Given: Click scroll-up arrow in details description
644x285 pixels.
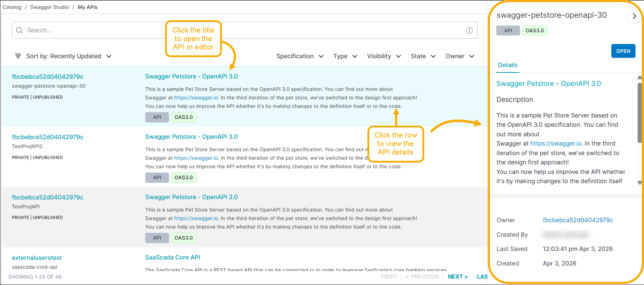Looking at the screenshot, I should (639, 77).
